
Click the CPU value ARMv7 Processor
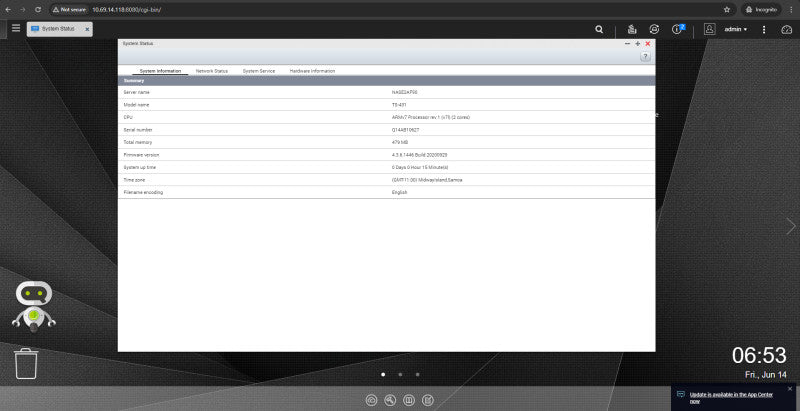pyautogui.click(x=431, y=117)
